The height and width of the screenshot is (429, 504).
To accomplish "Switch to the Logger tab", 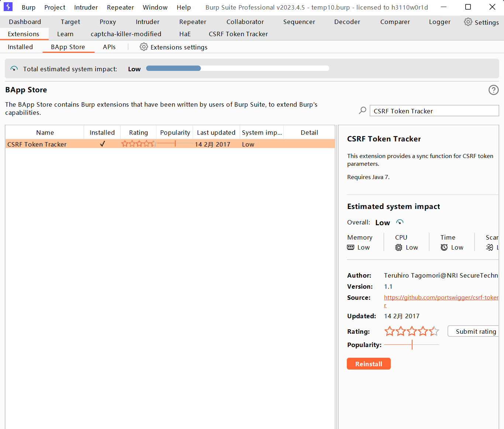I will coord(440,22).
